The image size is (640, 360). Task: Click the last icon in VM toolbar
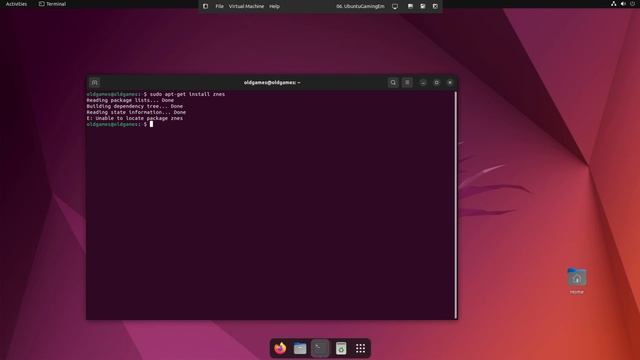coord(435,6)
